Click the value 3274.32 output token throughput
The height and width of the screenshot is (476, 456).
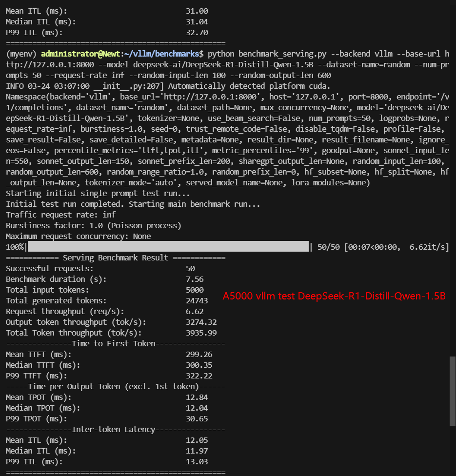click(x=201, y=322)
